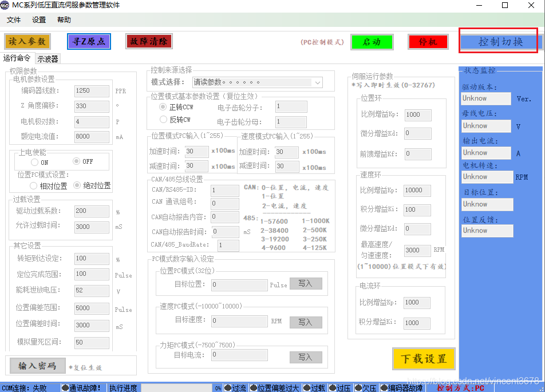The width and height of the screenshot is (545, 392).
Task: Click the 母线电压 status field
Action: coord(486,126)
